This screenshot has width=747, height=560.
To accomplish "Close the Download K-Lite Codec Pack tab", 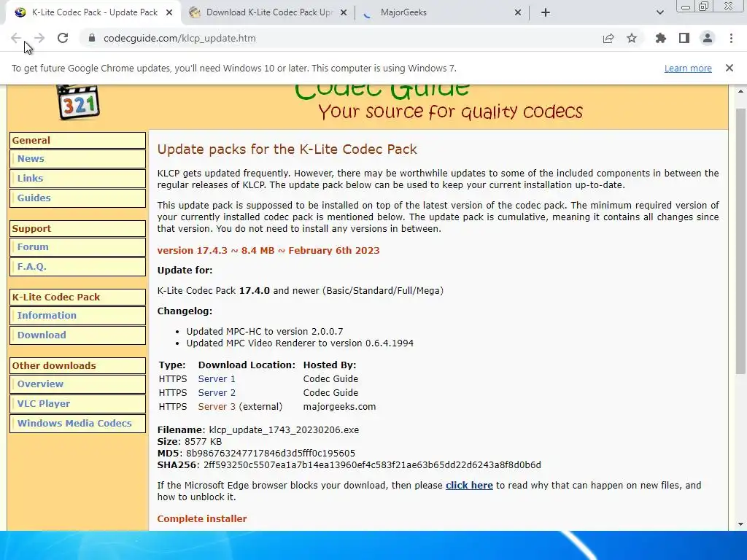I will (x=344, y=12).
